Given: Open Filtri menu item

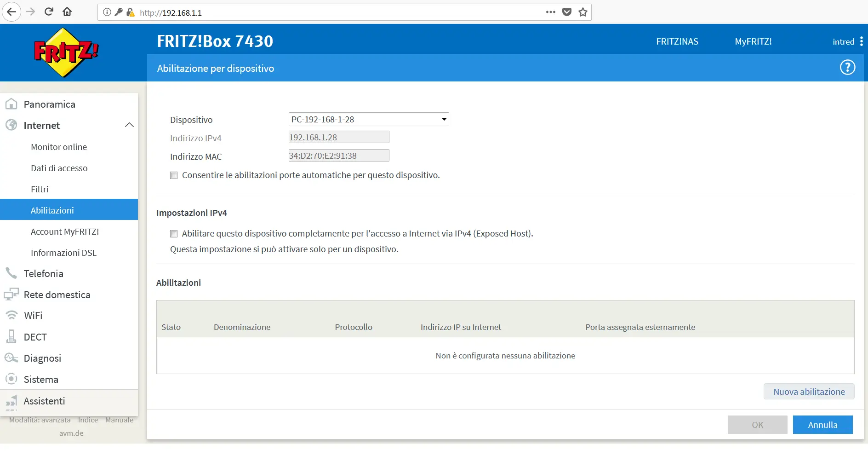Looking at the screenshot, I should 40,189.
